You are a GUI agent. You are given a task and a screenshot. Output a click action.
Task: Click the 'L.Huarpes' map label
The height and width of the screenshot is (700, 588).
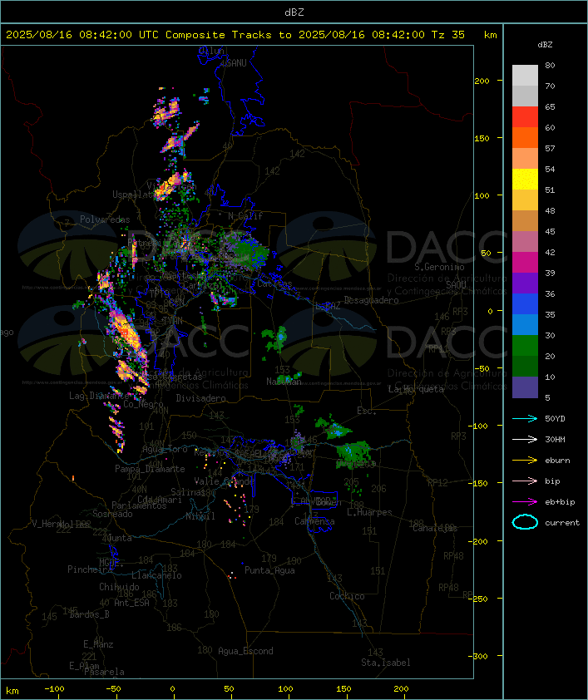369,512
